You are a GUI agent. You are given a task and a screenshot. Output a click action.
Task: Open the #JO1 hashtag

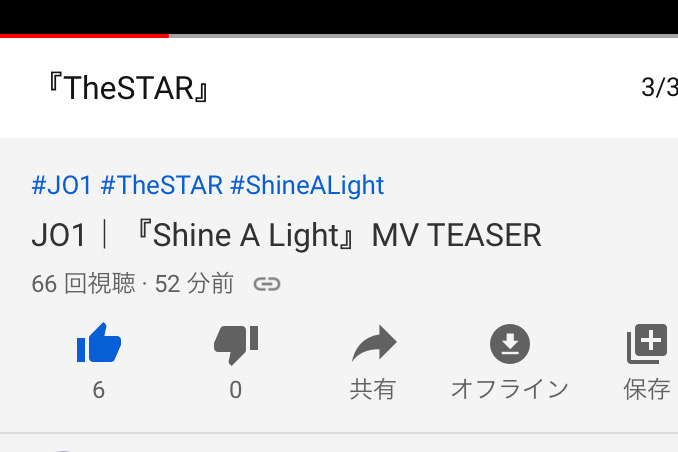pyautogui.click(x=61, y=185)
